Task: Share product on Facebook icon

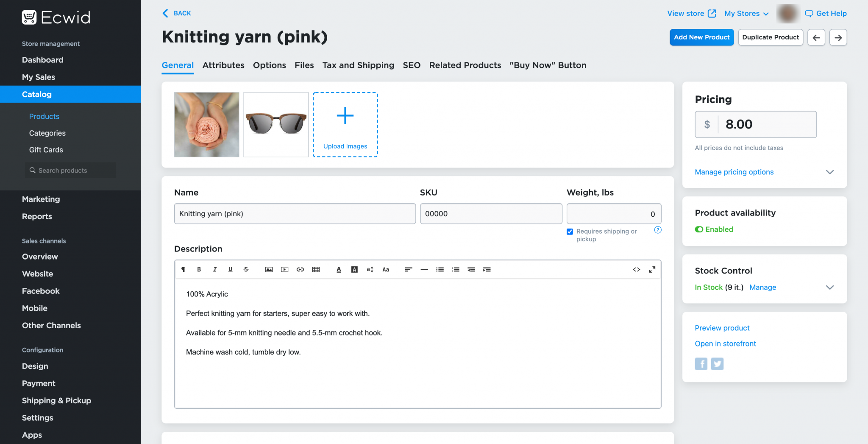Action: pos(701,364)
